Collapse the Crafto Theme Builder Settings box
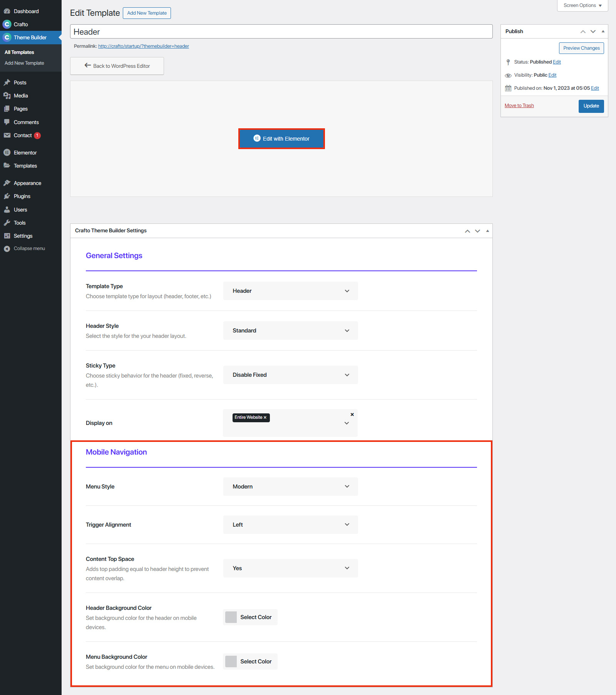 [x=487, y=231]
